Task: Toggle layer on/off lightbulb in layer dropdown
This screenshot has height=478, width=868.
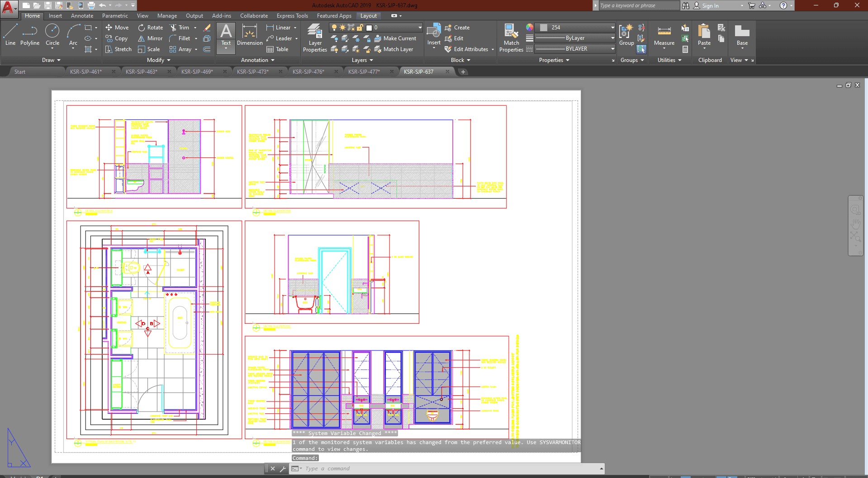Action: click(x=334, y=28)
